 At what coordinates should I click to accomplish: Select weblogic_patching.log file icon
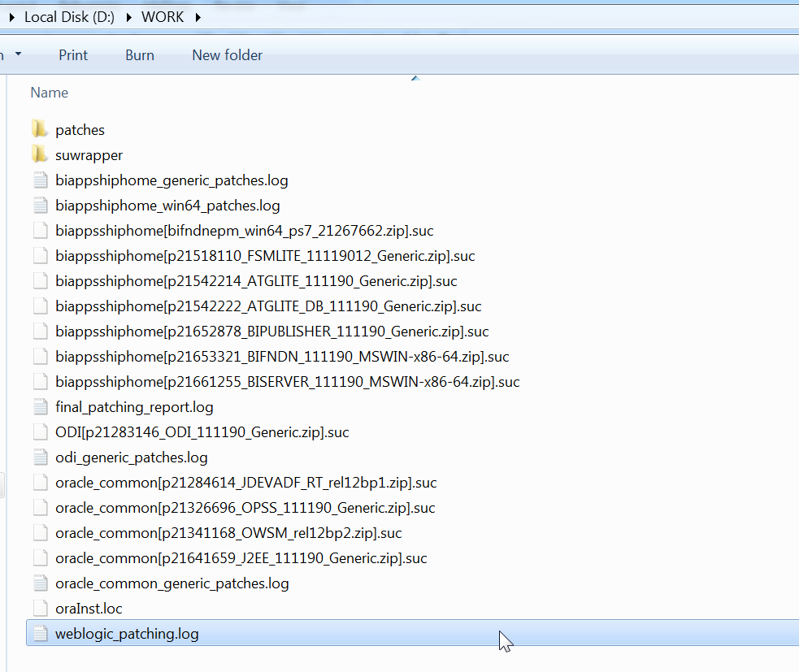[x=41, y=633]
